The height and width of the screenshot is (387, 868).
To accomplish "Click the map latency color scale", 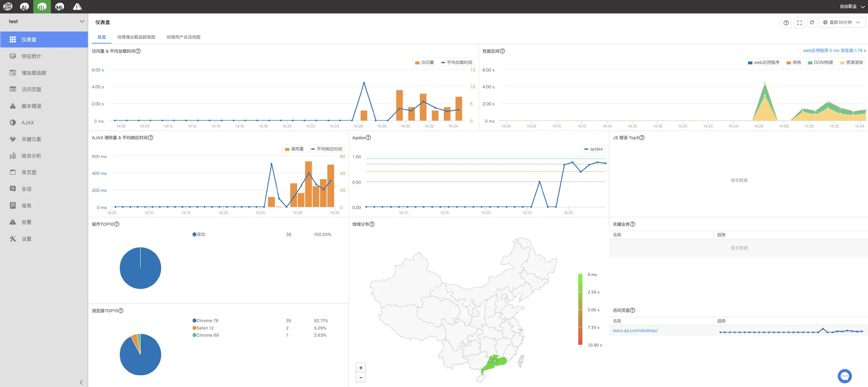I will pyautogui.click(x=580, y=309).
